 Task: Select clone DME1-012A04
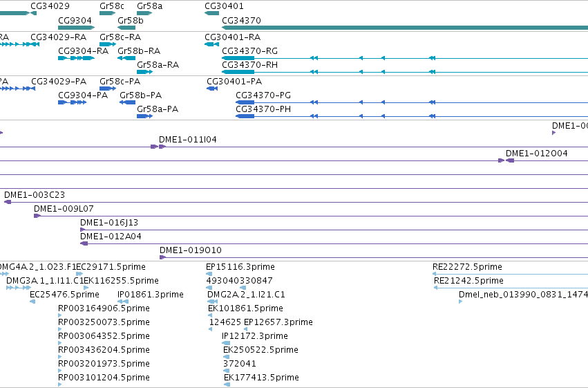click(x=111, y=237)
